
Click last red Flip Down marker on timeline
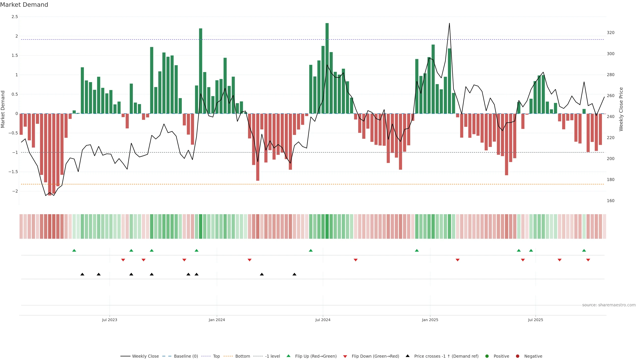(x=588, y=260)
